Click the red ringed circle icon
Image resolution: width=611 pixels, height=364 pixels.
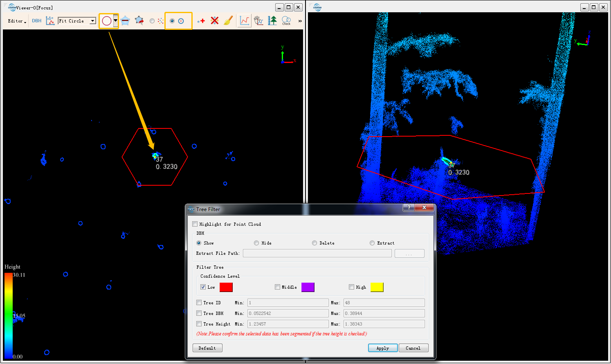(181, 21)
